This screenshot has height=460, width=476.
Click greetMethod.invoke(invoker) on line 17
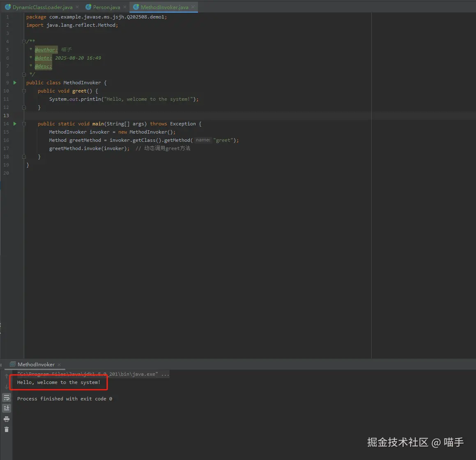click(x=89, y=148)
